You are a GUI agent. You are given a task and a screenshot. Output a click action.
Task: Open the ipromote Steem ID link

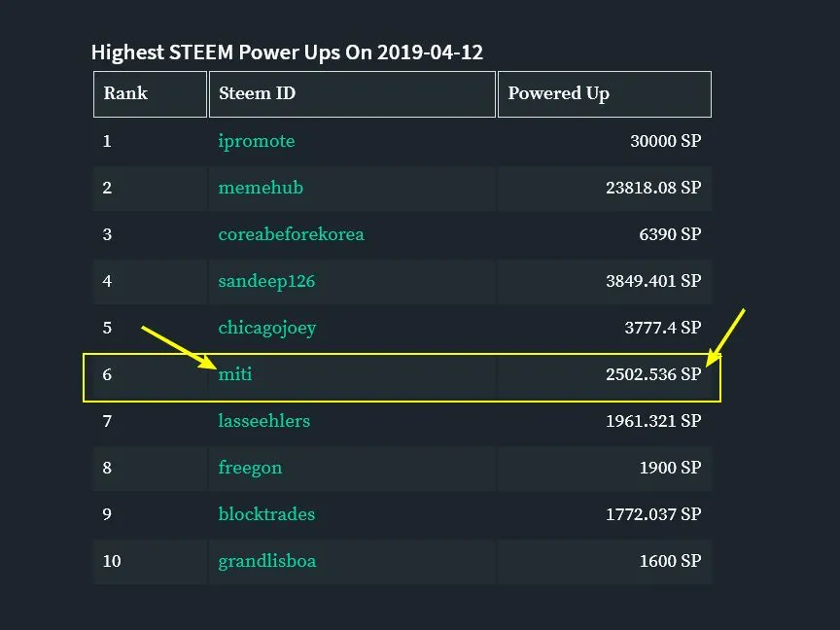pyautogui.click(x=256, y=141)
